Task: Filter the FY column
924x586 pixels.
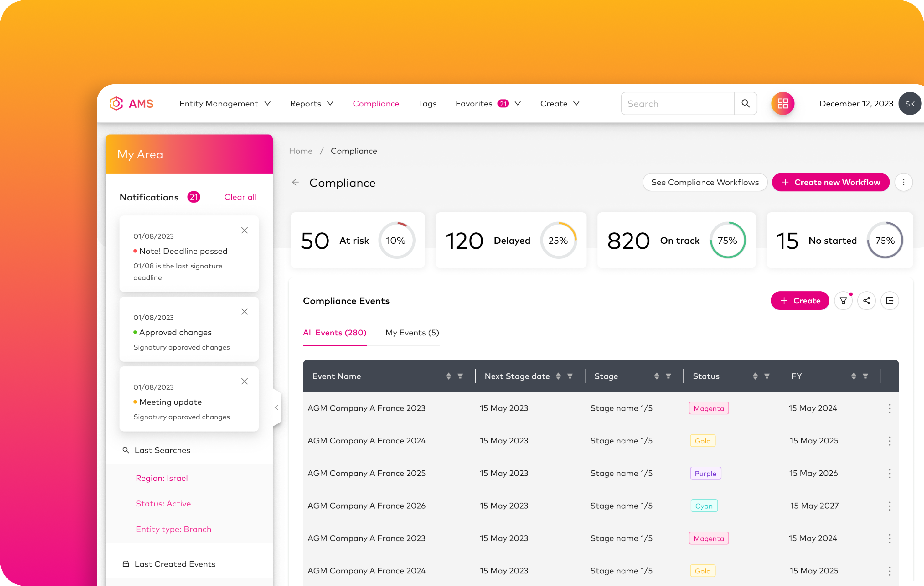Action: pos(865,376)
